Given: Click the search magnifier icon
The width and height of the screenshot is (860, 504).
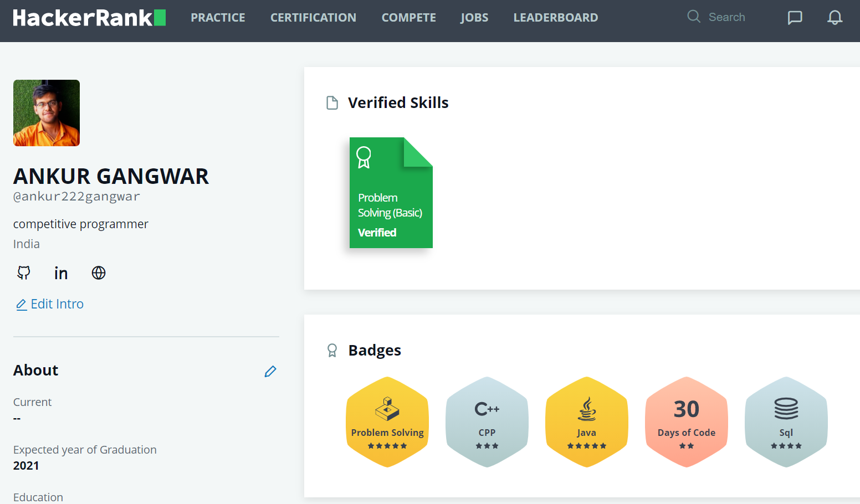Looking at the screenshot, I should coord(694,17).
